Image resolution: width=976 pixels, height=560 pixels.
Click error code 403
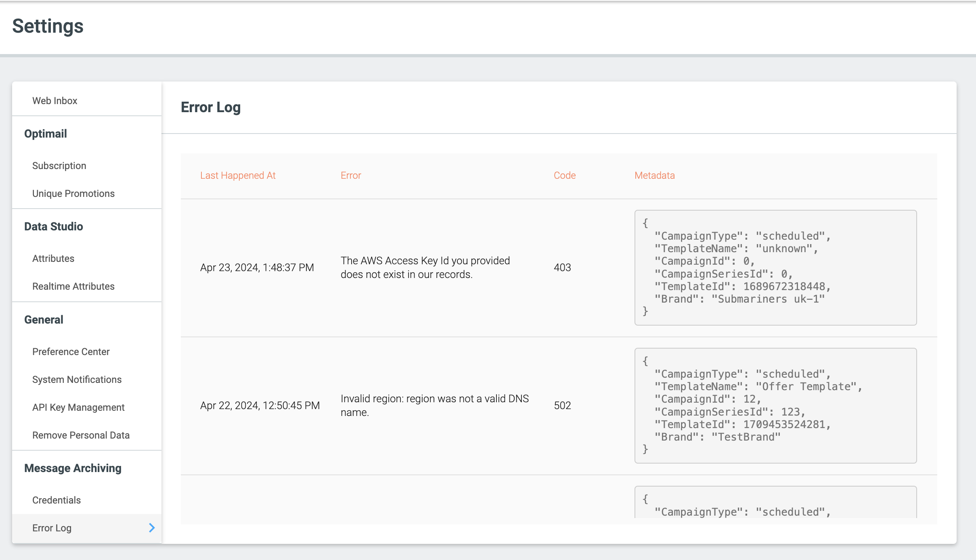562,267
